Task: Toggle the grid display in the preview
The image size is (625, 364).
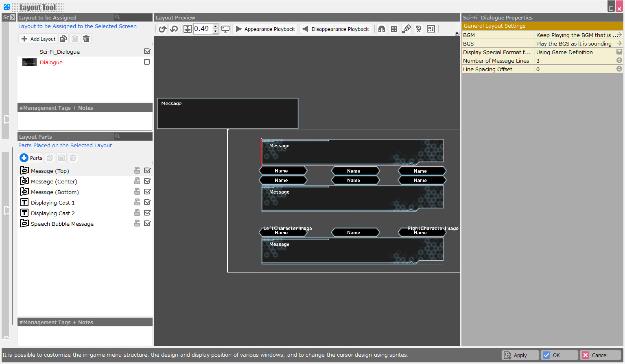Action: tap(393, 28)
